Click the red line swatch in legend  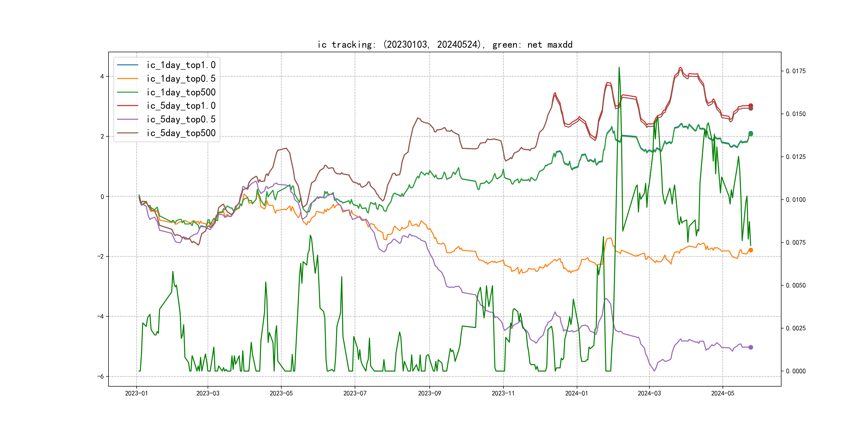coord(127,106)
